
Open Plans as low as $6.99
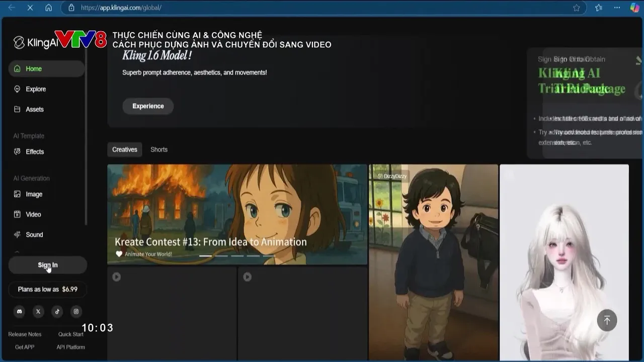click(x=48, y=289)
